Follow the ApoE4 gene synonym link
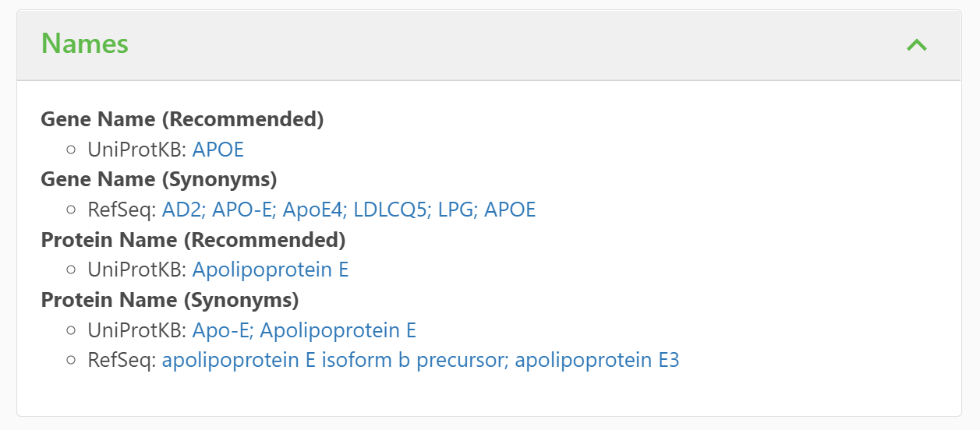The height and width of the screenshot is (430, 980). [x=313, y=210]
